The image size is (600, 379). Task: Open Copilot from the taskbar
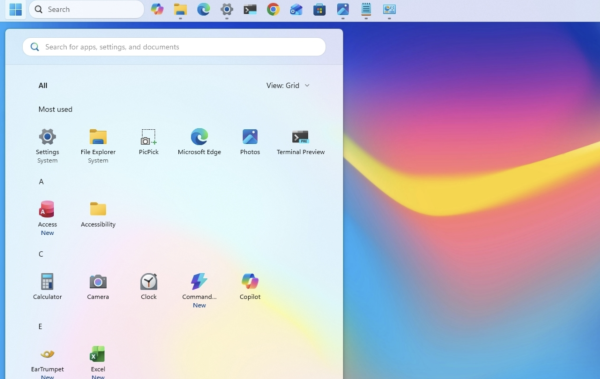pos(157,9)
